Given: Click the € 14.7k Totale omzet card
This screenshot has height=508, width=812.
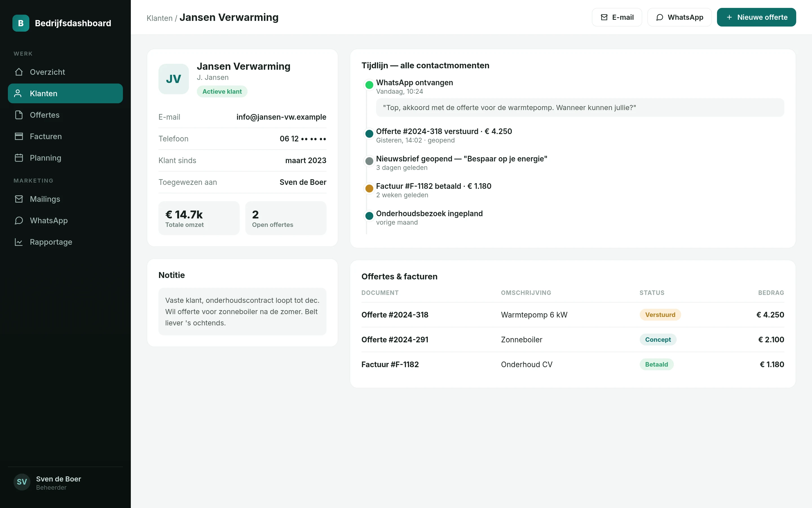Looking at the screenshot, I should (x=199, y=218).
